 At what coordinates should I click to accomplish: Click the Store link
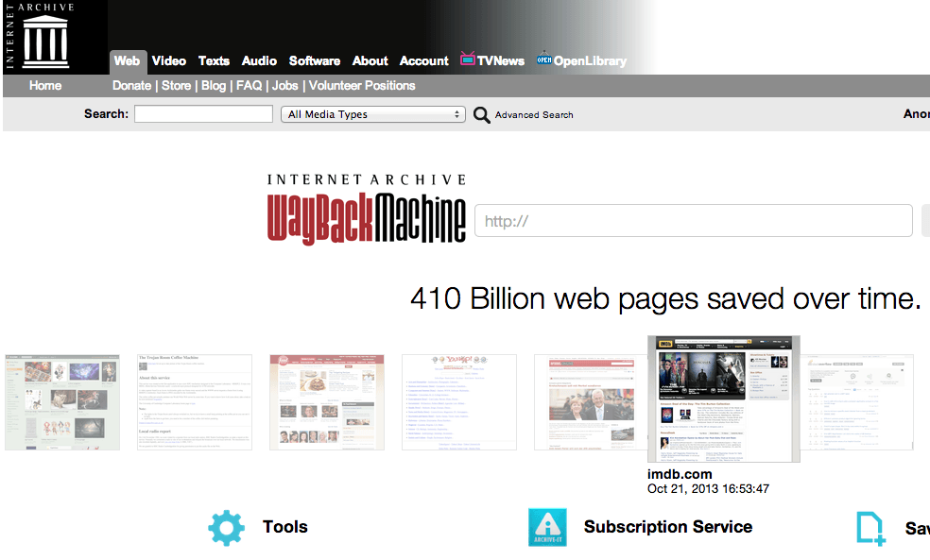[x=176, y=85]
